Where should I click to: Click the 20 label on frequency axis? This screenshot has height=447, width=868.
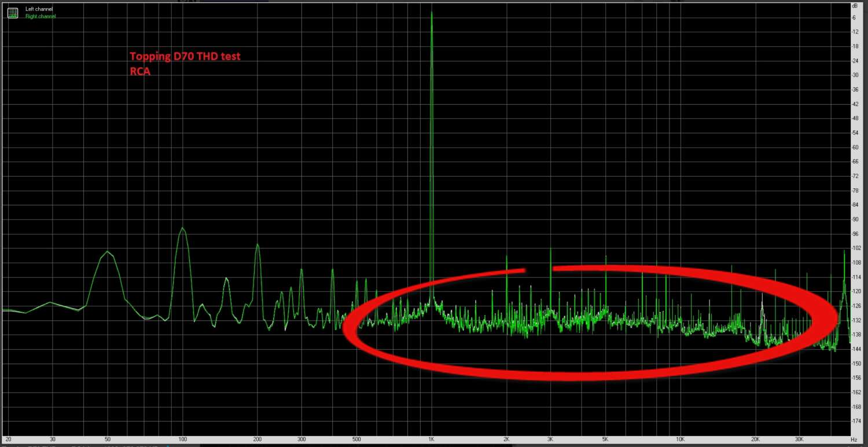(x=9, y=439)
